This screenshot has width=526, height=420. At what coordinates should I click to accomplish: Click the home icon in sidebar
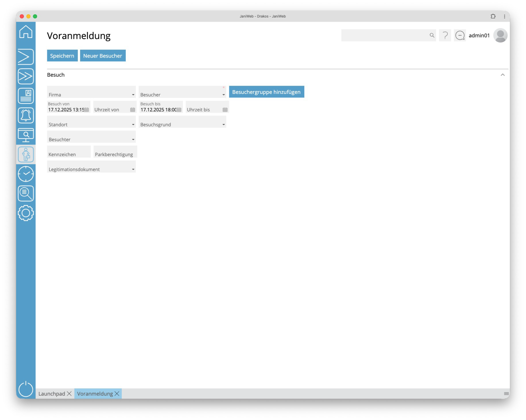(26, 32)
